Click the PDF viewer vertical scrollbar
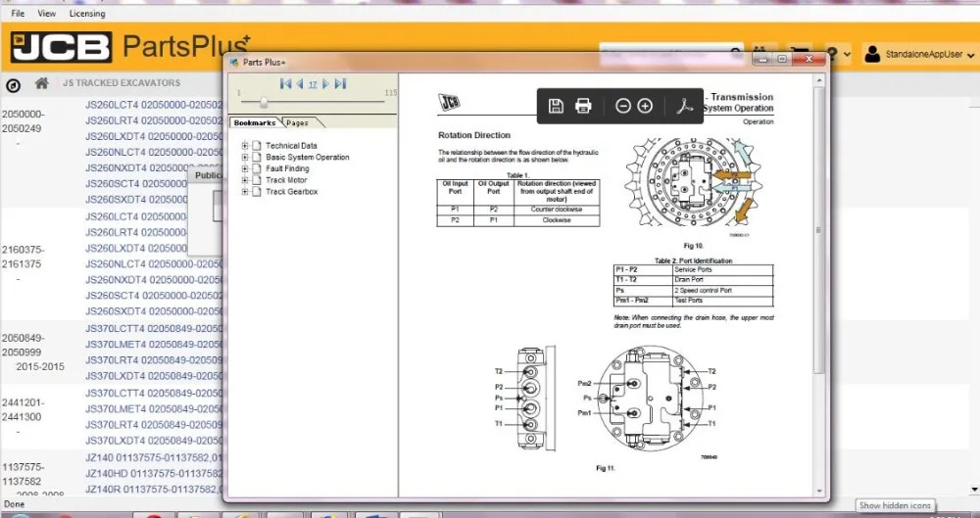The image size is (980, 518). tap(818, 230)
